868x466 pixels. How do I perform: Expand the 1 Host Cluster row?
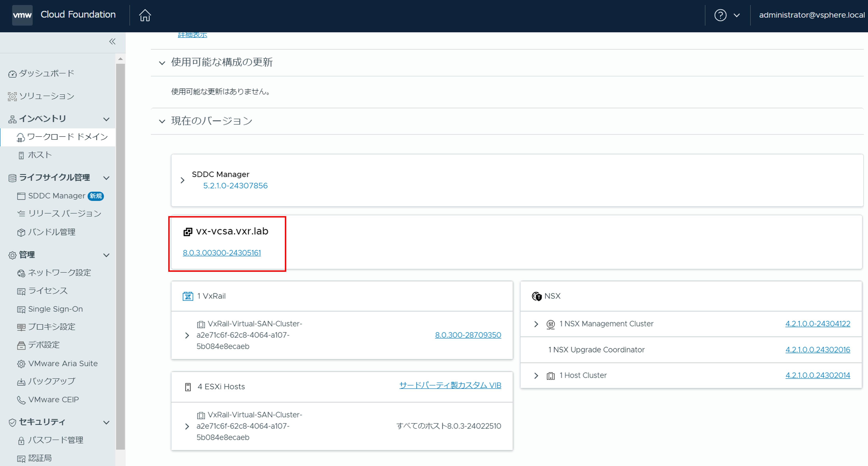[x=536, y=376]
